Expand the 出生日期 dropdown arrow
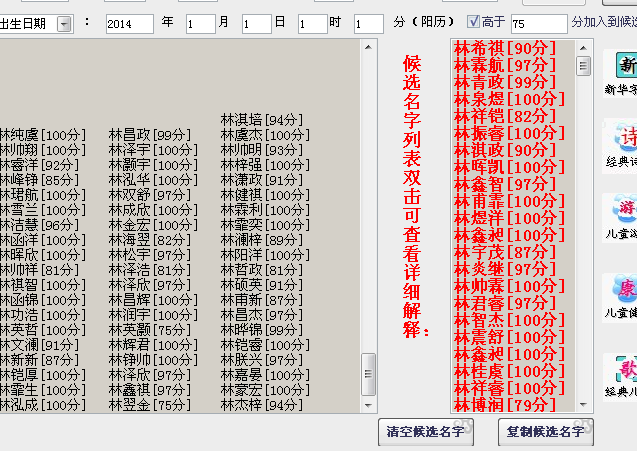The image size is (637, 451). click(64, 24)
